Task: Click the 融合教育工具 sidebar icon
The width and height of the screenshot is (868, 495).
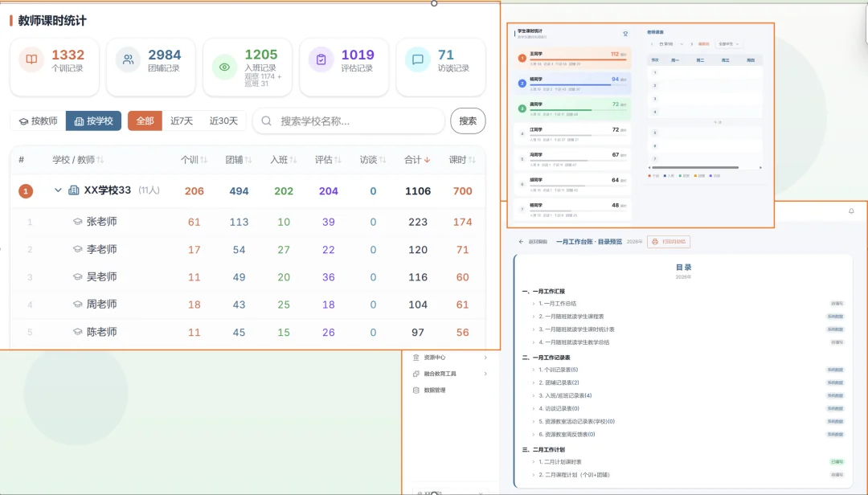Action: [416, 374]
